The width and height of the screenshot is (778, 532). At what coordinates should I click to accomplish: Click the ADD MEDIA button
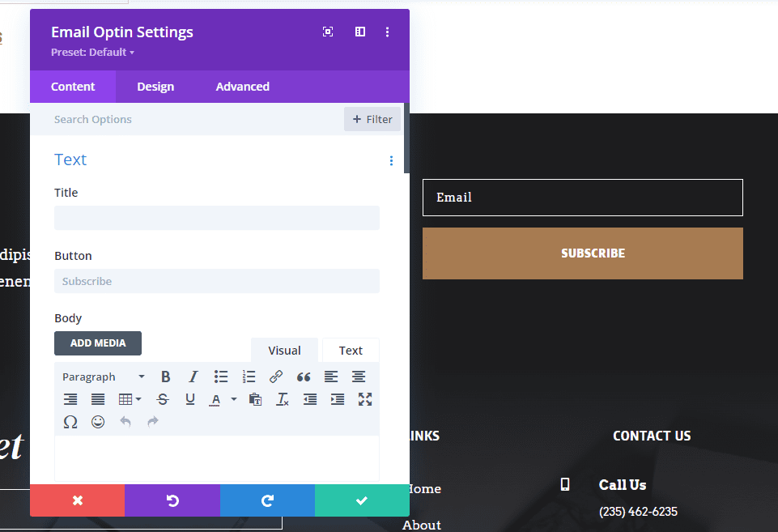[97, 343]
